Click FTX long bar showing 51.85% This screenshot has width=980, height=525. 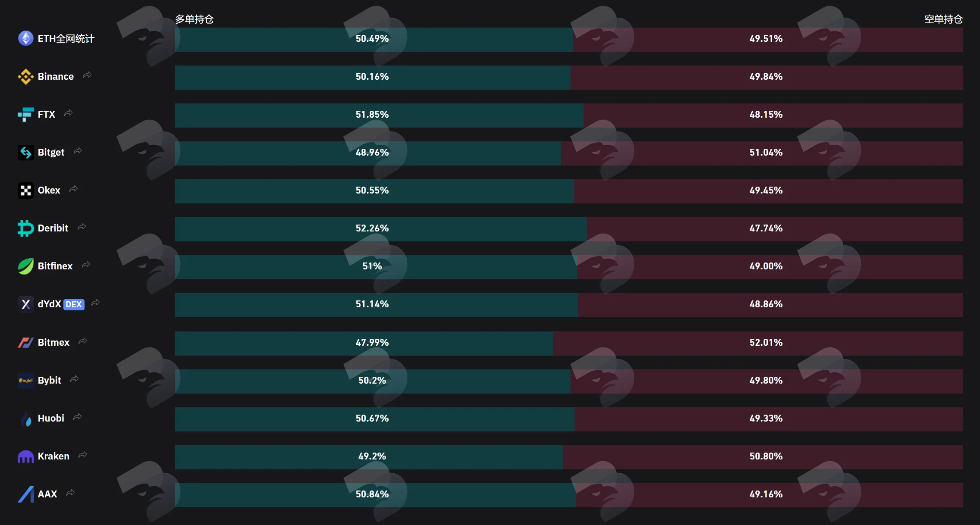pos(379,116)
